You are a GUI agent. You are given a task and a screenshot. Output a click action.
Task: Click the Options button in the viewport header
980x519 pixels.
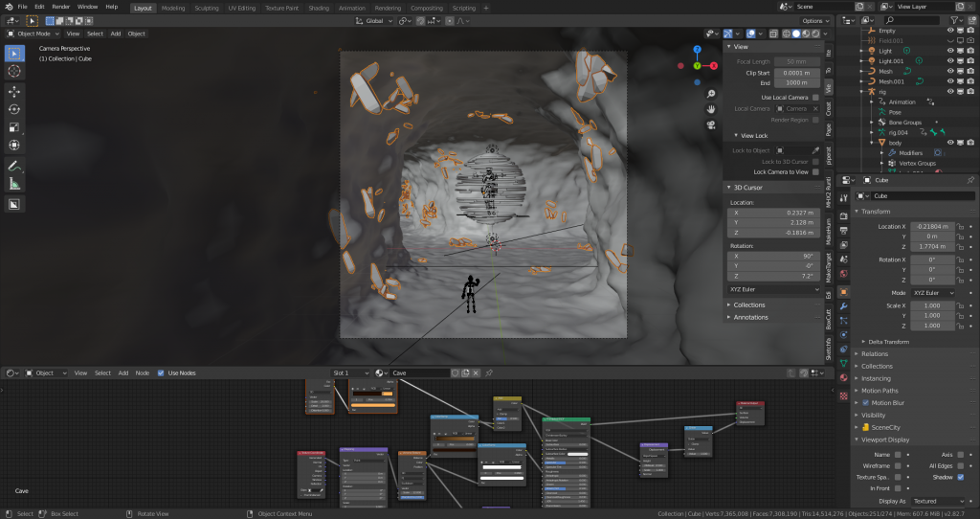pos(815,21)
